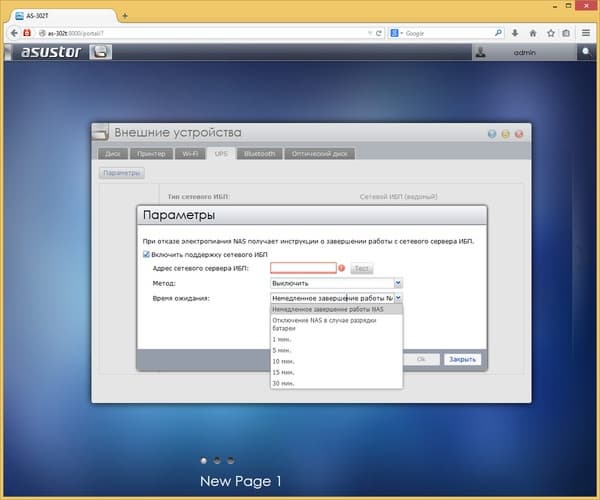The image size is (600, 500).
Task: Focus Адрес сетевого сервера ИБП input field
Action: (303, 268)
